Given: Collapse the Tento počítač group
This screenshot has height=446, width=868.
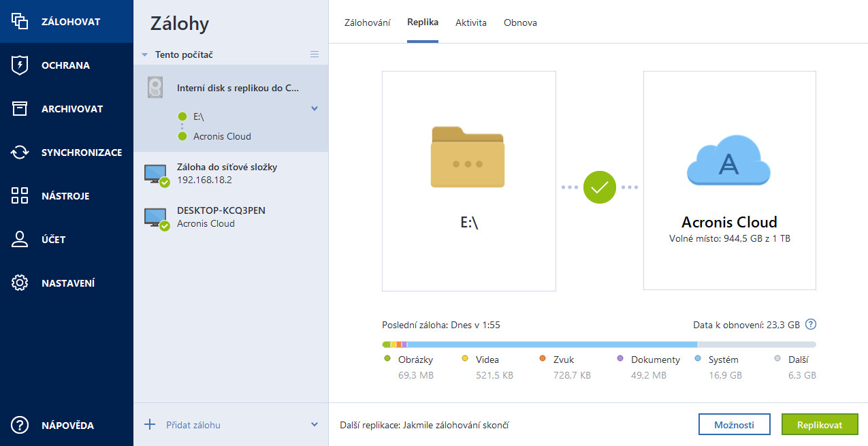Looking at the screenshot, I should [x=145, y=54].
